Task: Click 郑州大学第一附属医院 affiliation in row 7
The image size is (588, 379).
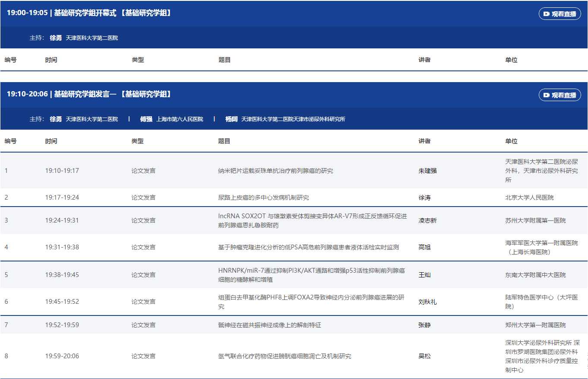Action: pyautogui.click(x=535, y=325)
